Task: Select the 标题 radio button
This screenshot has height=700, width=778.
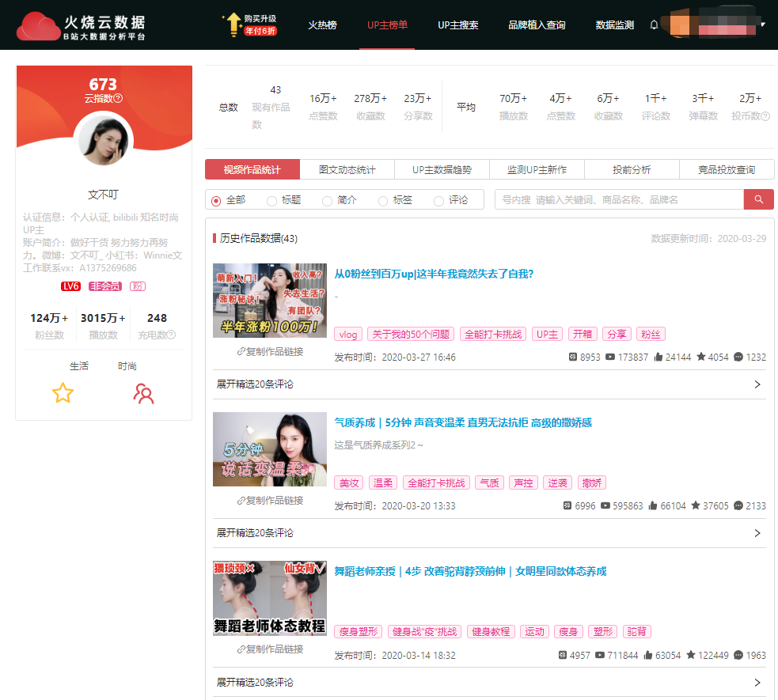Action: click(x=271, y=201)
